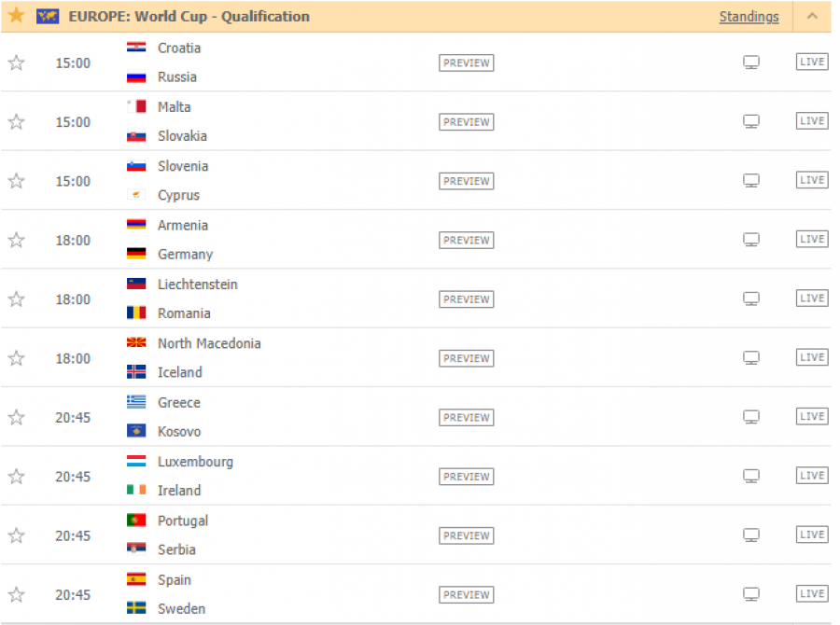This screenshot has width=840, height=625.
Task: Click the world map league icon in header
Action: click(x=48, y=16)
